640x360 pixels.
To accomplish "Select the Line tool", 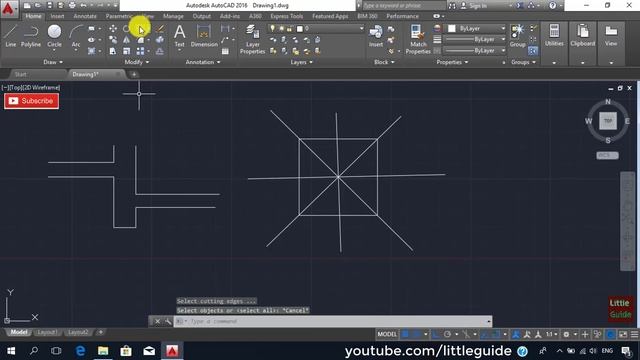I will 11,36.
